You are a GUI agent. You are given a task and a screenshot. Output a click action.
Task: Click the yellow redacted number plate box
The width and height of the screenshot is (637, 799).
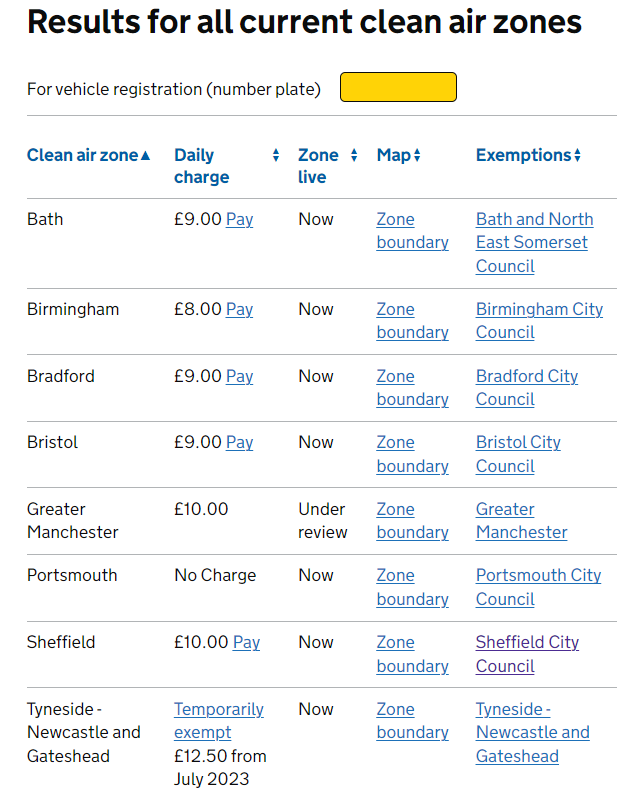398,87
